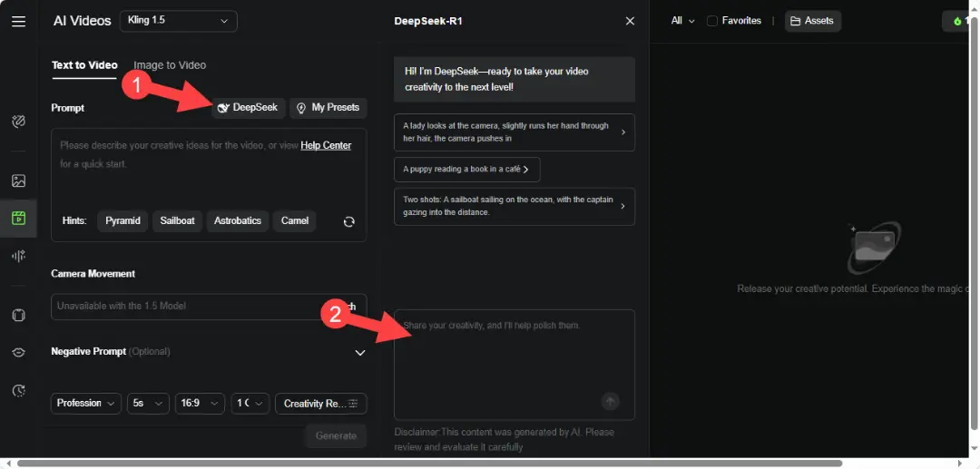980x469 pixels.
Task: Click the Camera Movement label
Action: pos(93,274)
